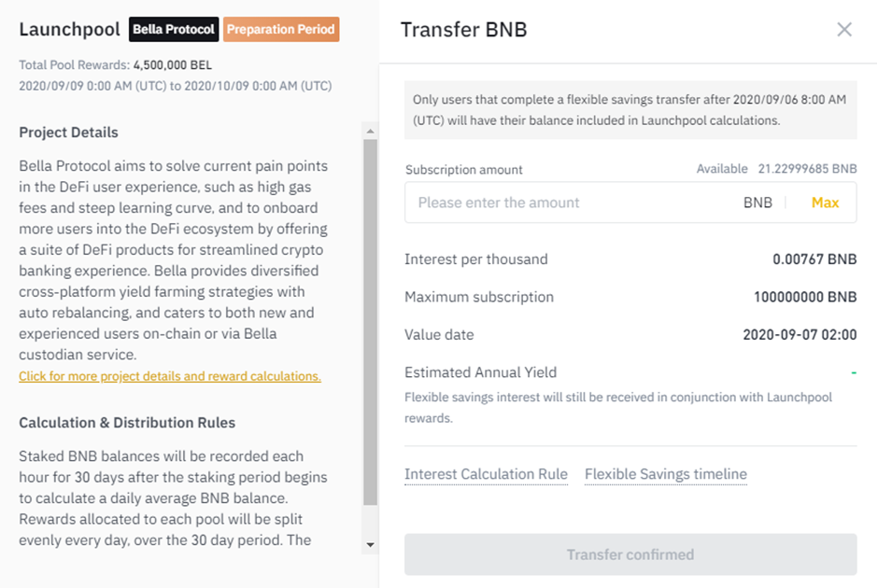Screen dimensions: 878x588
Task: Click the Launchpool title
Action: click(69, 30)
